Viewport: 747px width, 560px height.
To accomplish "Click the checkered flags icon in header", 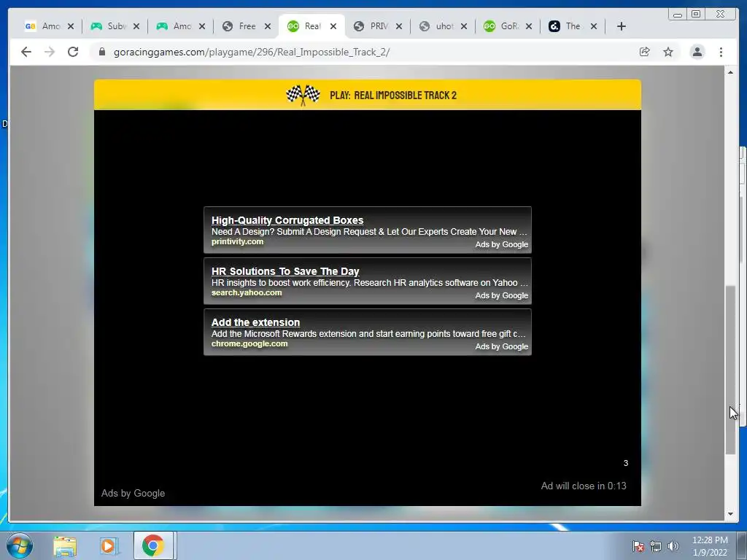I will pos(303,95).
